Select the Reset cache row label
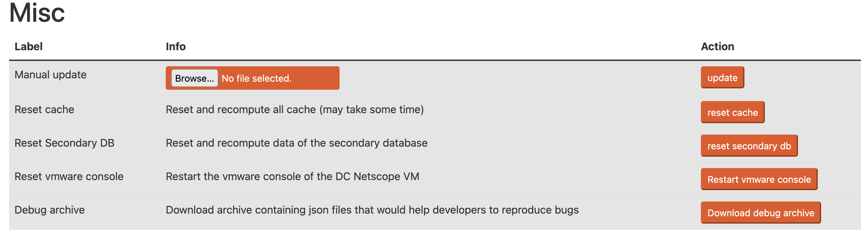The height and width of the screenshot is (235, 868). tap(45, 109)
